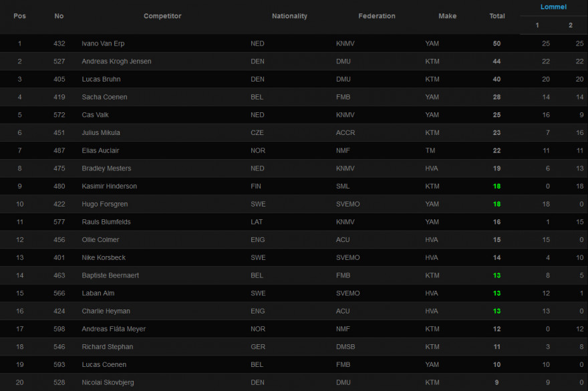Image resolution: width=588 pixels, height=391 pixels.
Task: Select competitor Hugo Forsgren
Action: 105,204
